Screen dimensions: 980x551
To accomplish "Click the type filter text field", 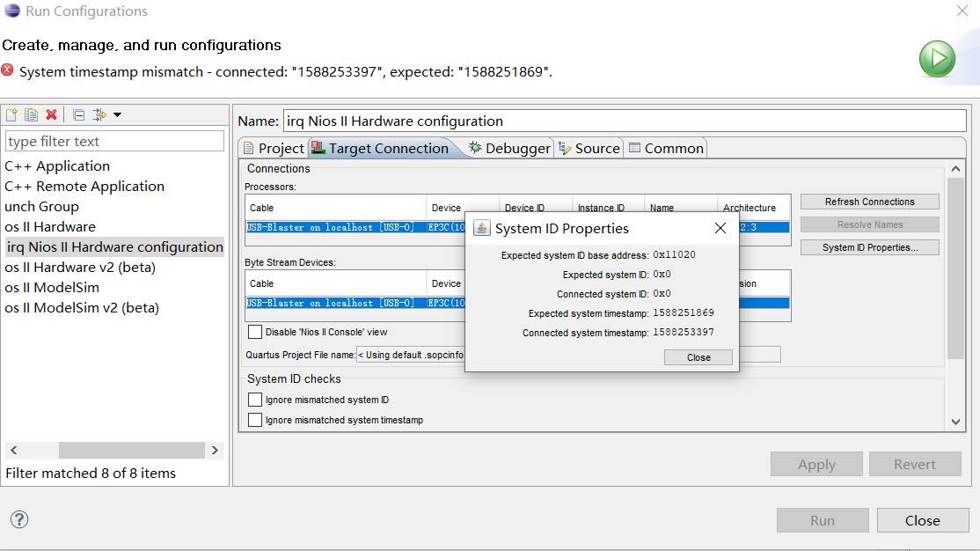I will tap(114, 141).
